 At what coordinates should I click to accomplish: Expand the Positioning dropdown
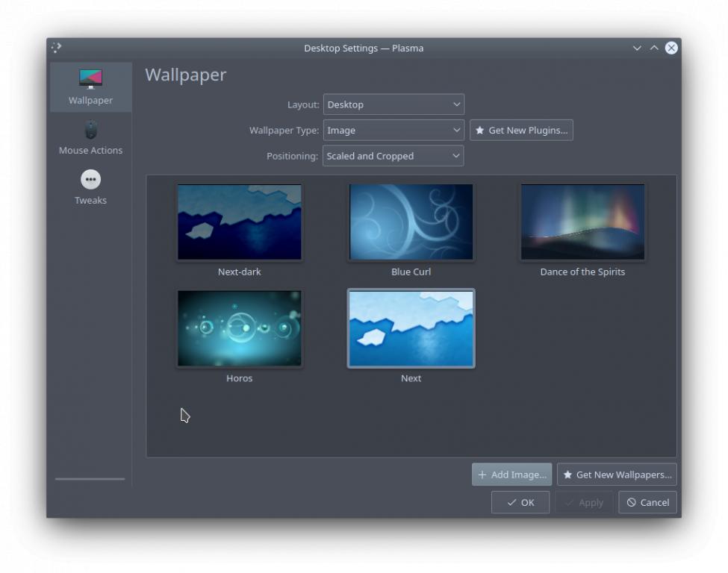point(393,156)
